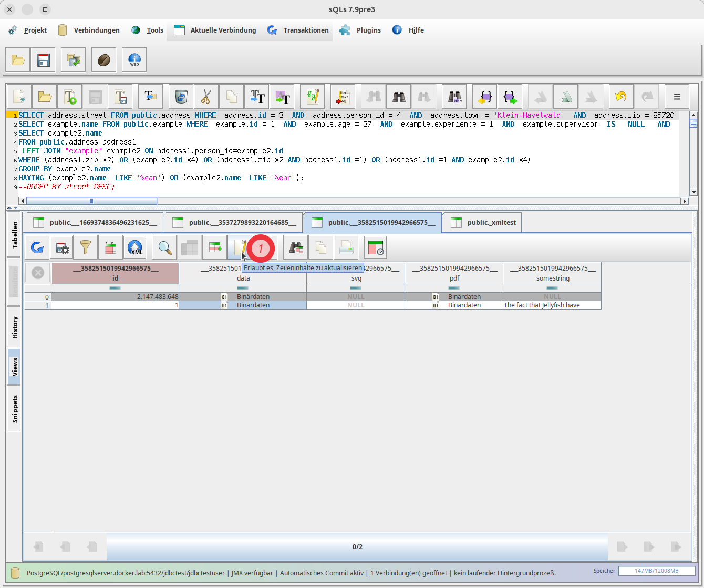Click the binoculars icon in table toolbar
This screenshot has height=588, width=704.
click(x=296, y=247)
